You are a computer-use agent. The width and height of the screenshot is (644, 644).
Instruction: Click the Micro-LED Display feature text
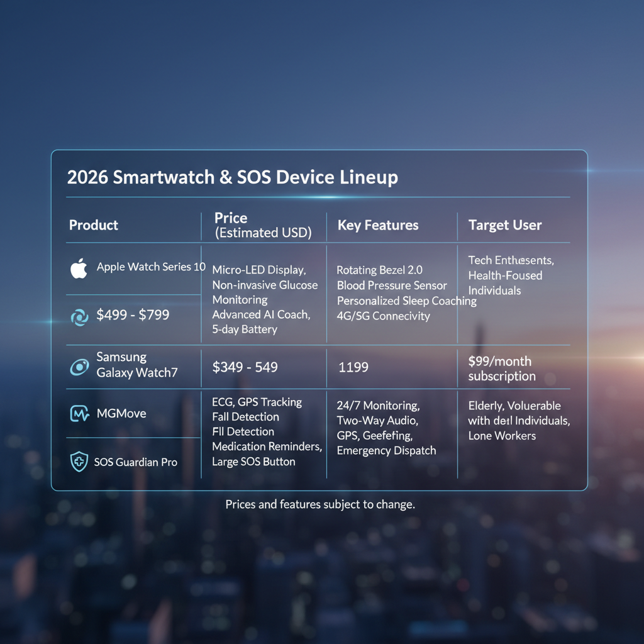tap(258, 270)
